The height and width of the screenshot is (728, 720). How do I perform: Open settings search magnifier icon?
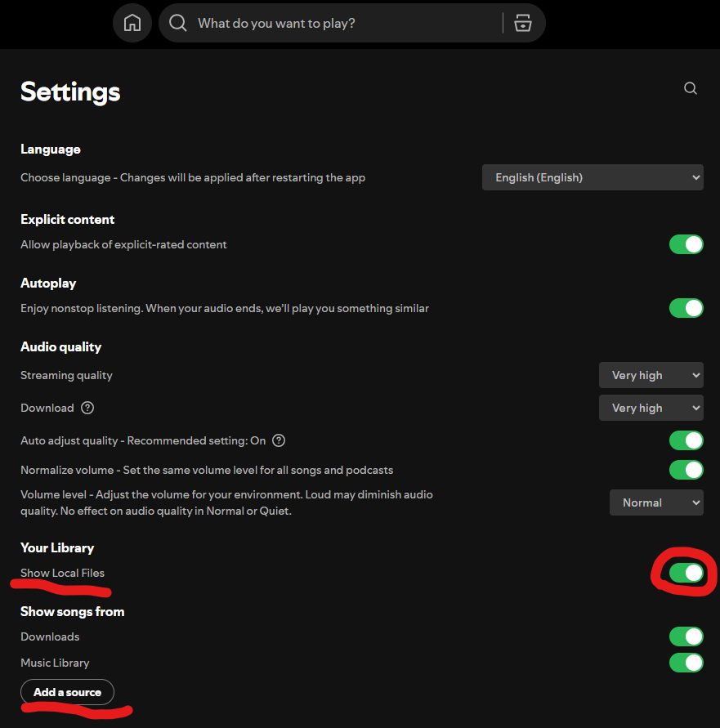[x=691, y=88]
